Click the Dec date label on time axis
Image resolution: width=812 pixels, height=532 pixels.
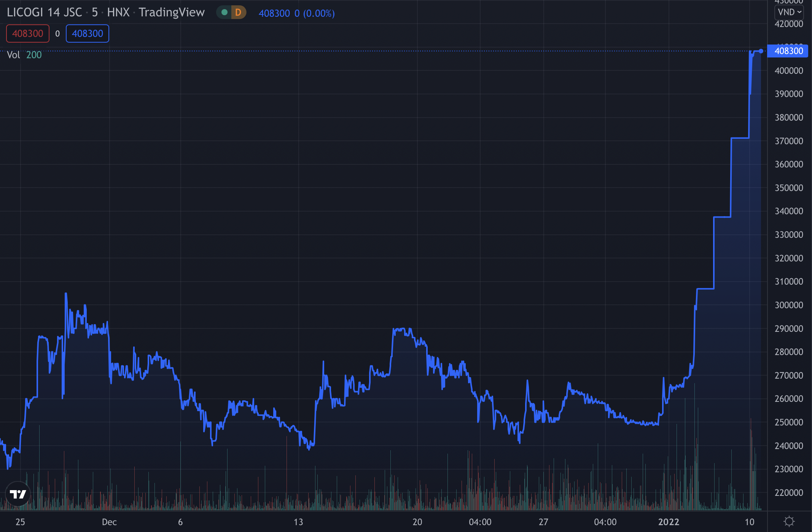[x=109, y=522]
